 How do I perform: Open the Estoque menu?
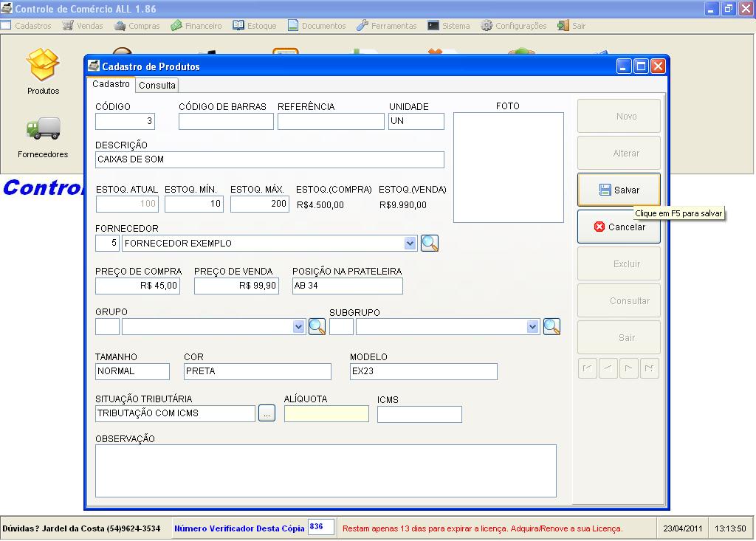pos(255,26)
